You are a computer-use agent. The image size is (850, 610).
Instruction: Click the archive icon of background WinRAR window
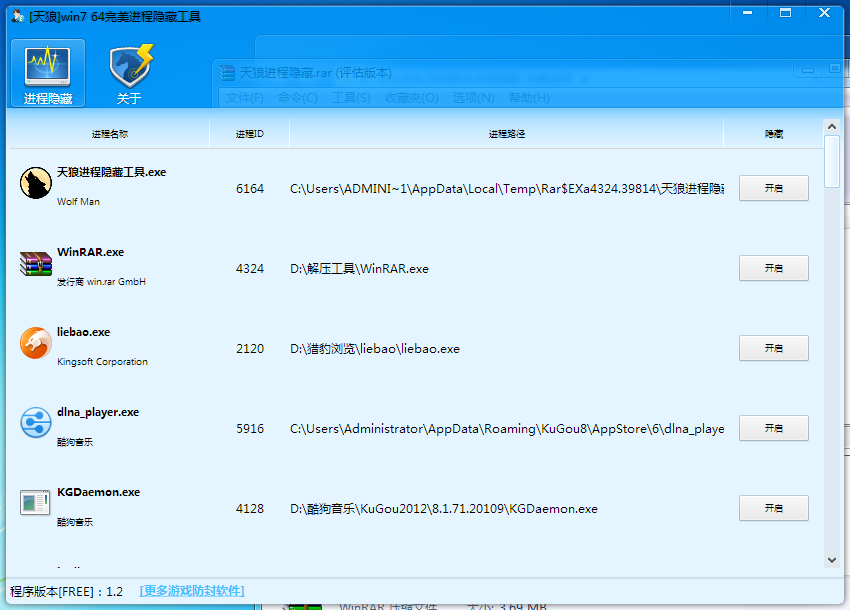[227, 73]
